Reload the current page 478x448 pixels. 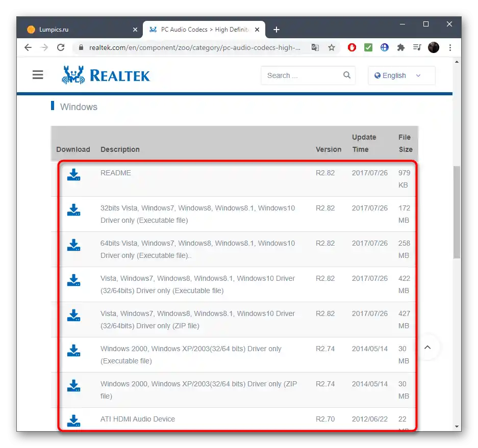(61, 47)
